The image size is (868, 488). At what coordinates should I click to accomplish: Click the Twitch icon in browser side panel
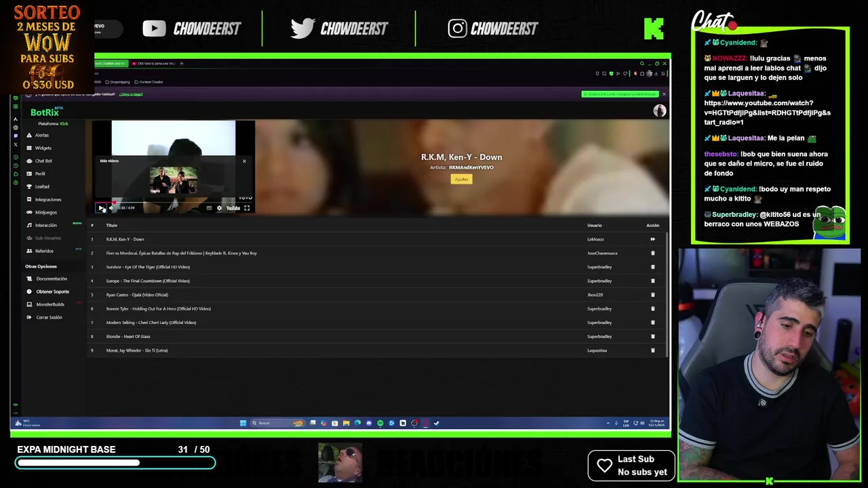[16, 136]
